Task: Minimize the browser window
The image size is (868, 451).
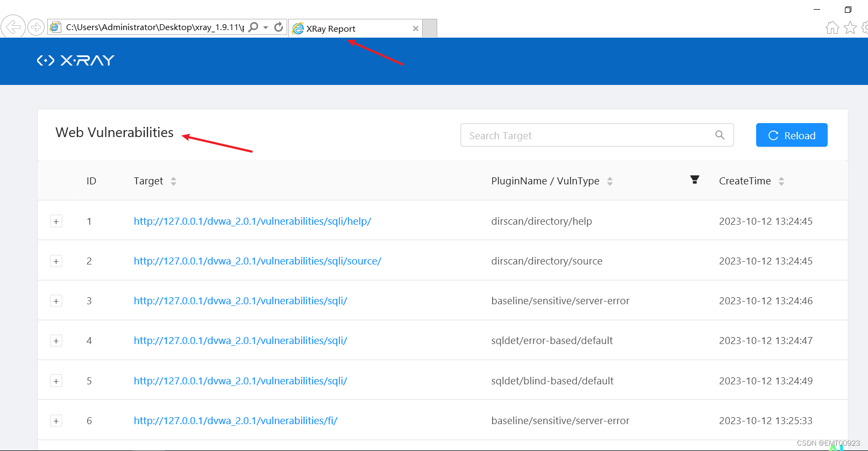Action: (x=817, y=9)
